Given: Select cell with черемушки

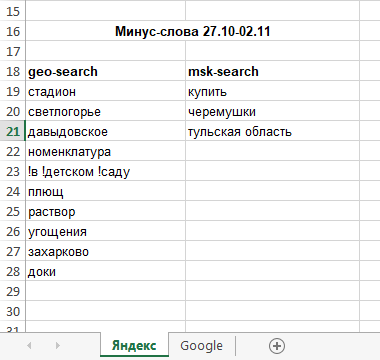Looking at the screenshot, I should [273, 111].
